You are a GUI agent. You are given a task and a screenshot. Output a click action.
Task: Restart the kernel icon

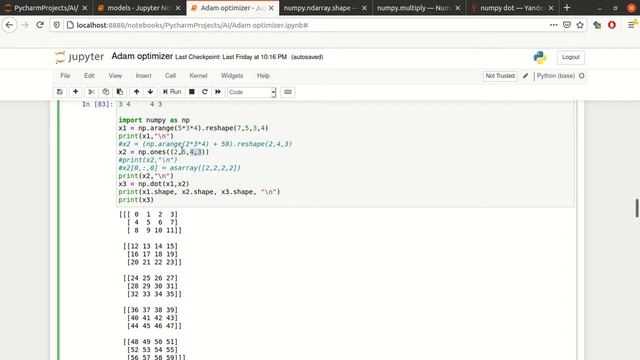[205, 92]
